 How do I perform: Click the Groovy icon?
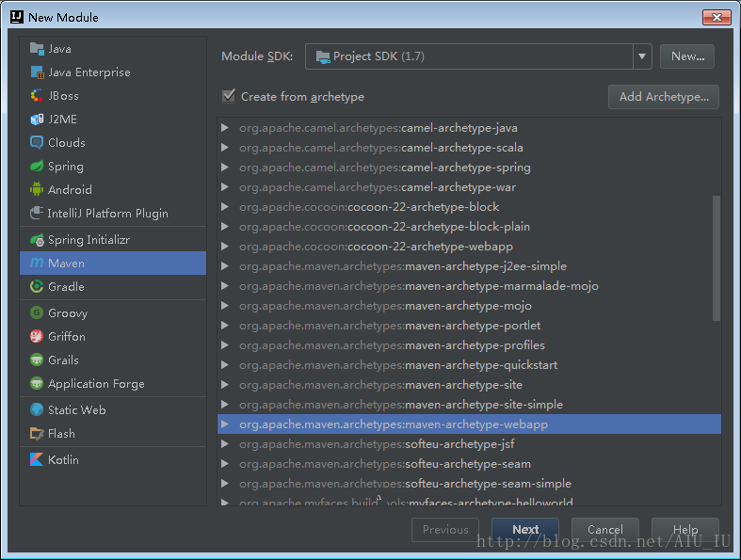click(x=37, y=312)
